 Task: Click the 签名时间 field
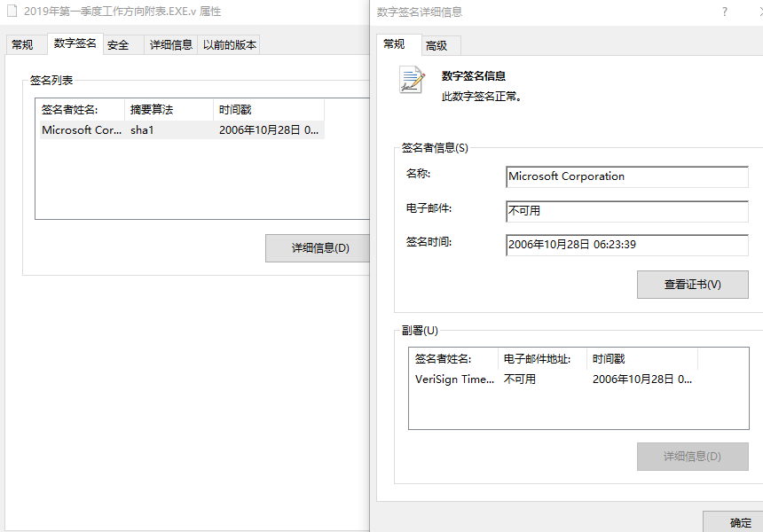pyautogui.click(x=626, y=245)
